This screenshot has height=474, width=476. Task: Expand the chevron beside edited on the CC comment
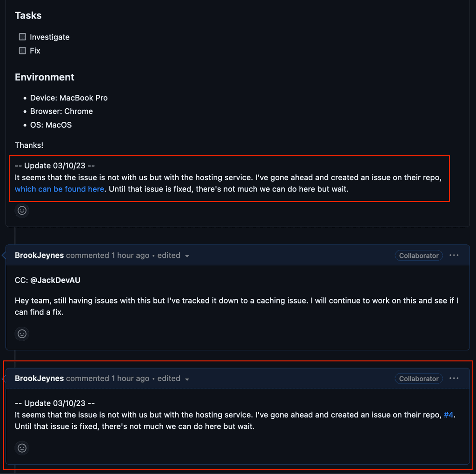tap(187, 256)
